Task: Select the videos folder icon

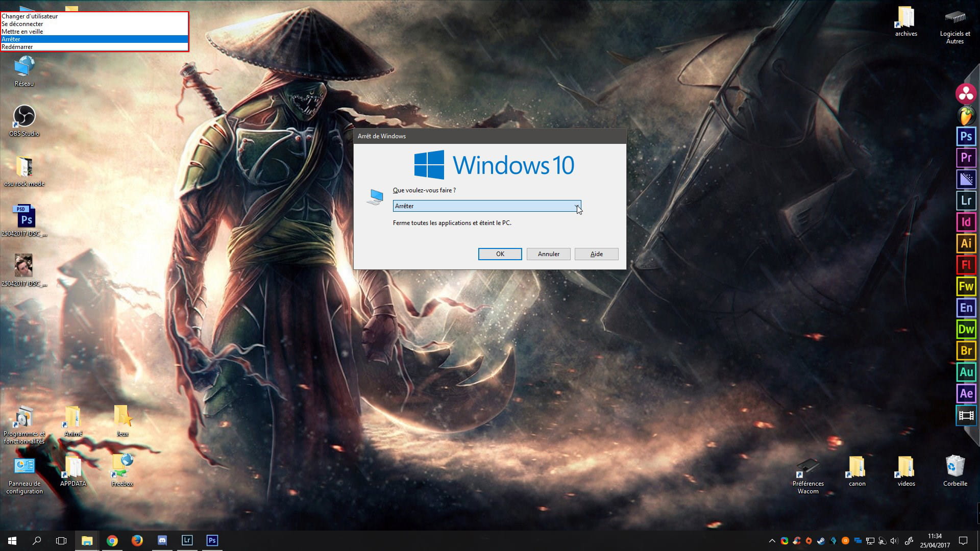Action: [906, 471]
